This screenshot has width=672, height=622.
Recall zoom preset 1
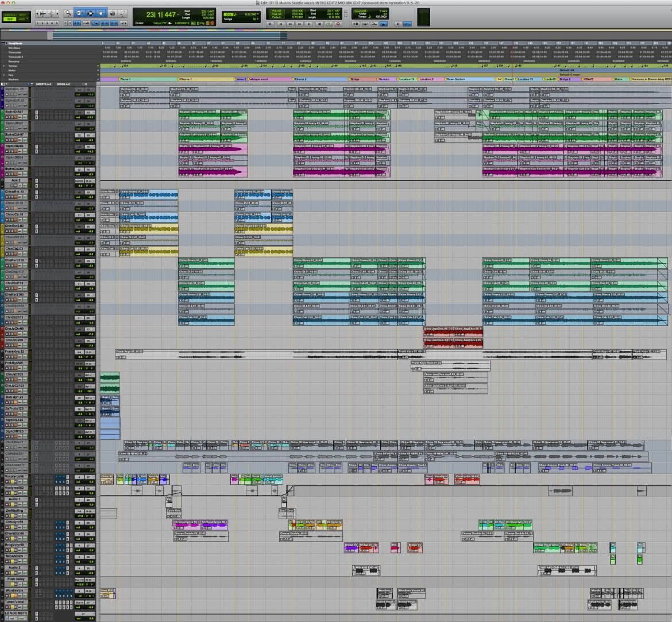(38, 23)
